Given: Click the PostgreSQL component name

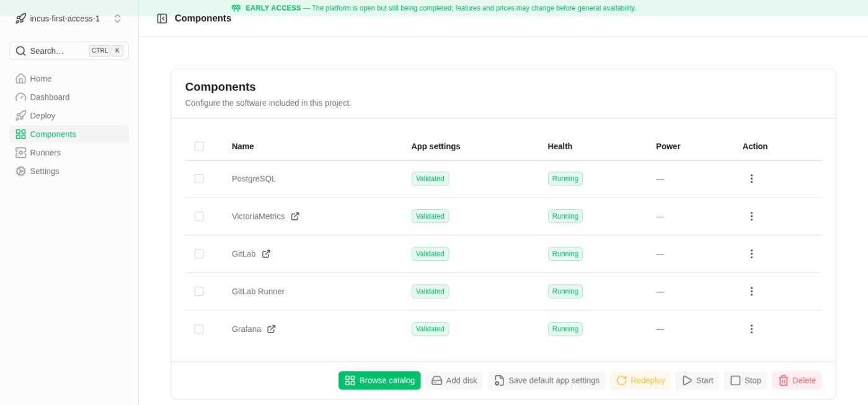Looking at the screenshot, I should (x=254, y=178).
